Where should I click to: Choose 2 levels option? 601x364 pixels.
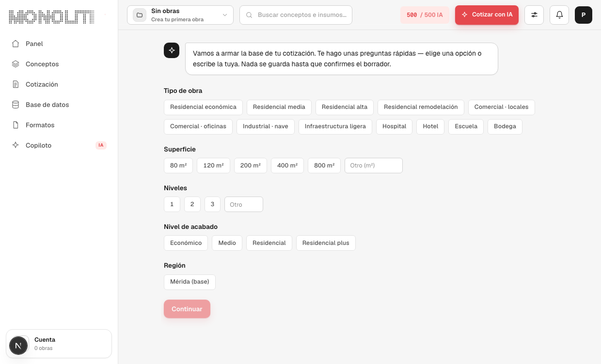[192, 204]
